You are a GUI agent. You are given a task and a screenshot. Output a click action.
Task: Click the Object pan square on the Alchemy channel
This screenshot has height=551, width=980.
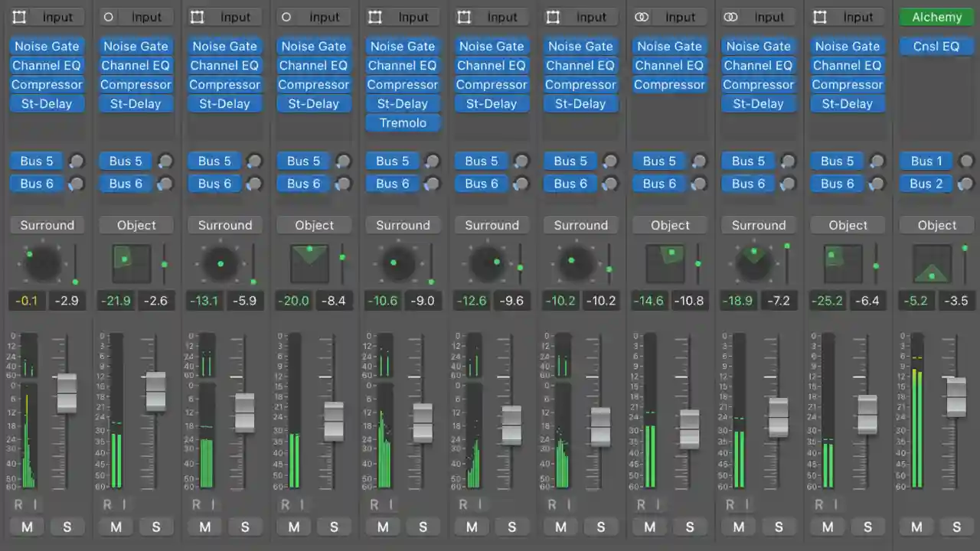click(933, 262)
